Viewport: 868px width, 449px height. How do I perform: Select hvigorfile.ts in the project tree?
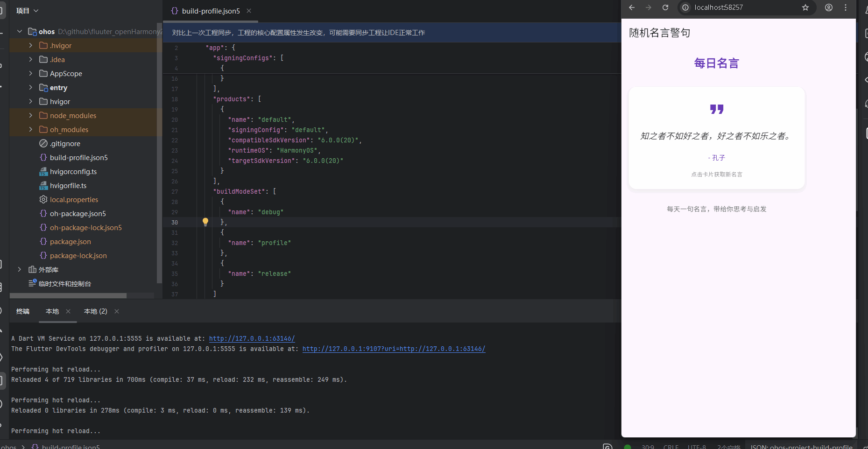tap(68, 185)
